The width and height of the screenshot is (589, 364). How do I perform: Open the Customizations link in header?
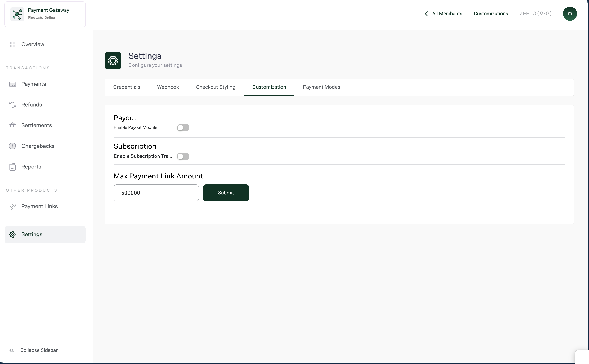coord(491,14)
